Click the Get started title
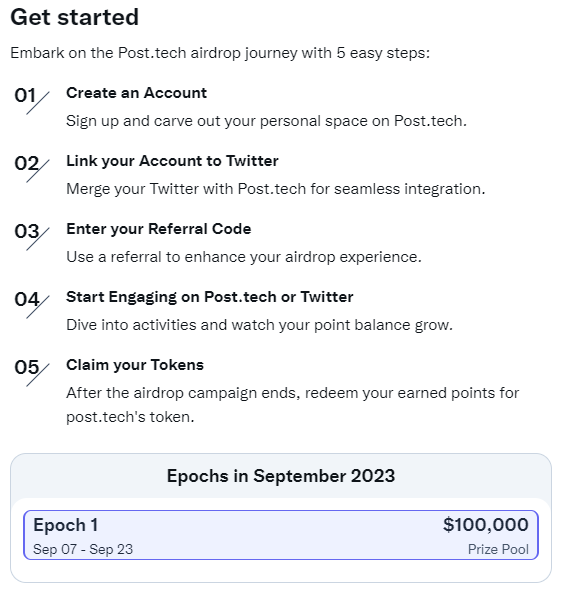Image resolution: width=563 pixels, height=600 pixels. (74, 18)
